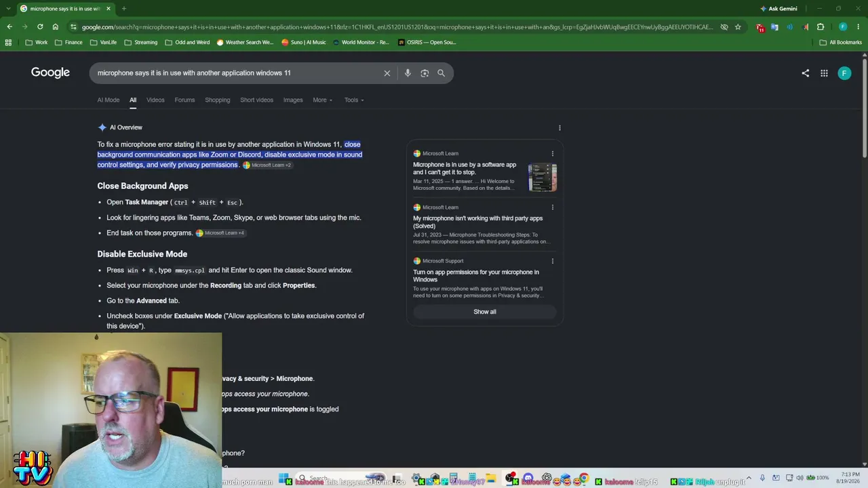View site information icon in address bar

pyautogui.click(x=73, y=27)
